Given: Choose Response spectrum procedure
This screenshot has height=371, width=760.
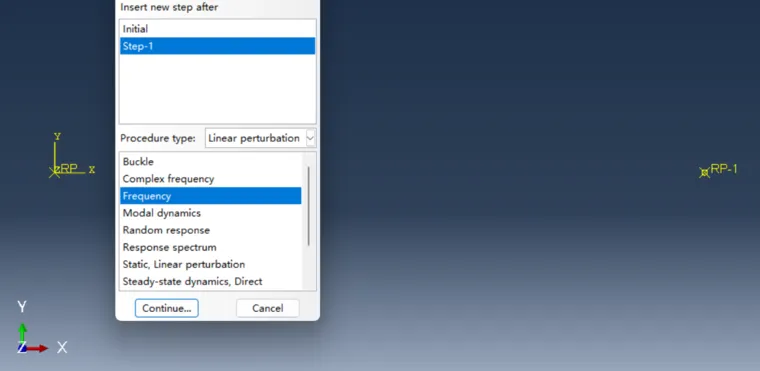Looking at the screenshot, I should click(211, 247).
